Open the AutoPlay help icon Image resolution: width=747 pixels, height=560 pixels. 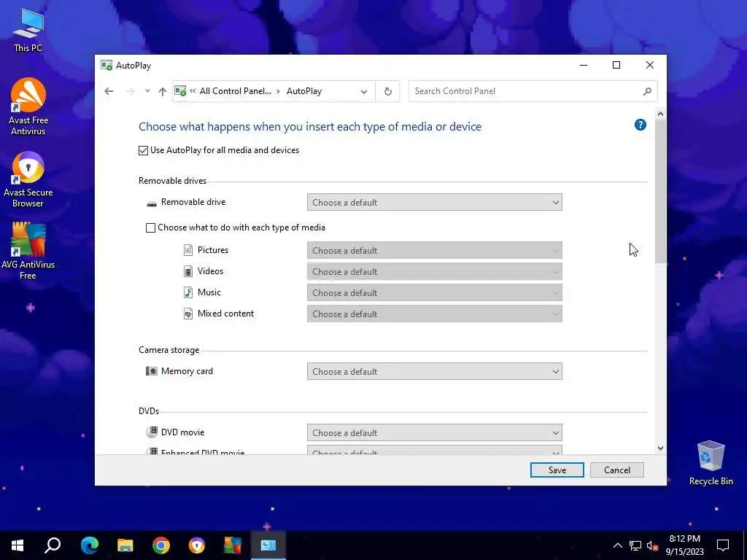[x=640, y=125]
